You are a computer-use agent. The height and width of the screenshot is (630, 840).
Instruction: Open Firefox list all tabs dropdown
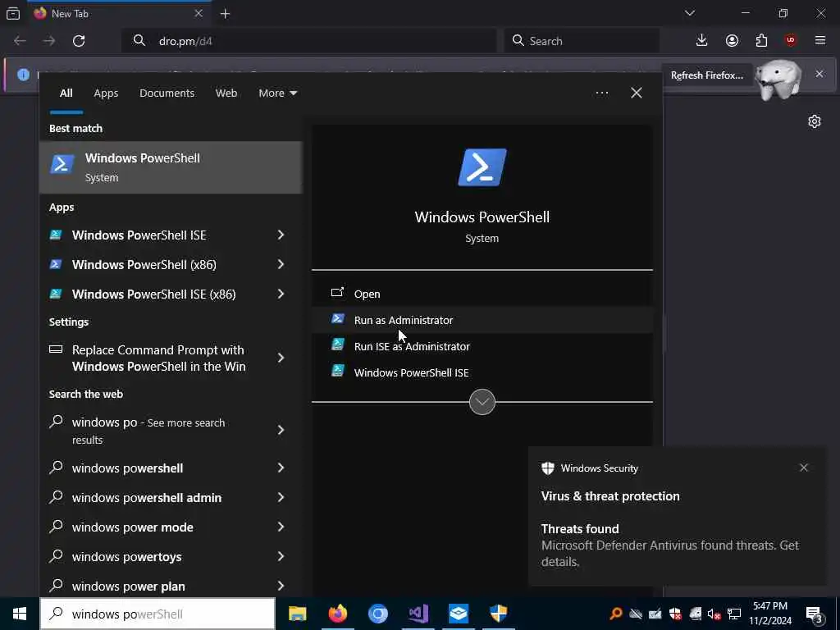[690, 13]
